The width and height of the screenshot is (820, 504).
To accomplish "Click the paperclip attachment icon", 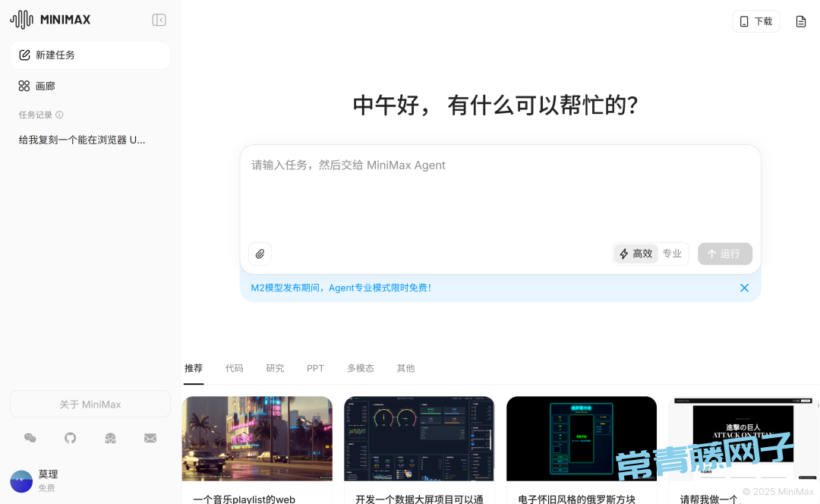I will [260, 254].
